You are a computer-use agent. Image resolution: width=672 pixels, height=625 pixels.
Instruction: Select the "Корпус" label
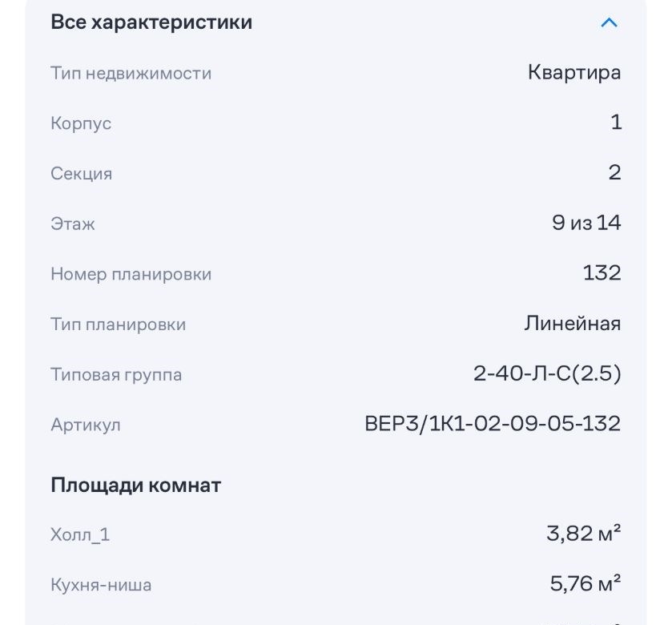point(81,124)
